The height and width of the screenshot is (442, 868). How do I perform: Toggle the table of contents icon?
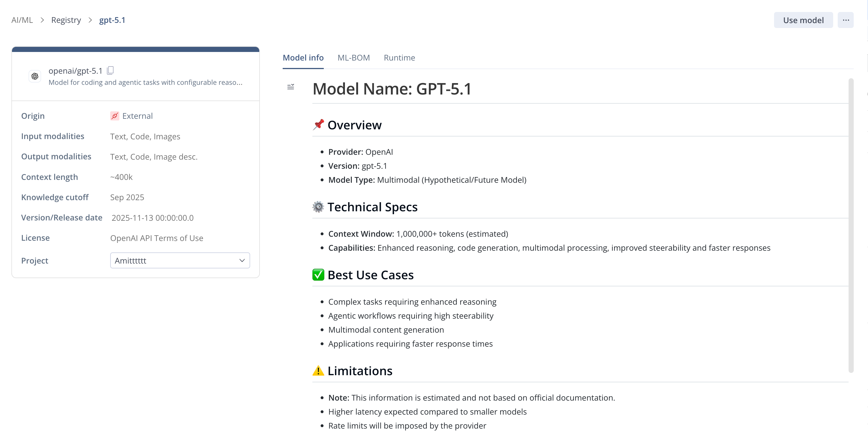[290, 87]
